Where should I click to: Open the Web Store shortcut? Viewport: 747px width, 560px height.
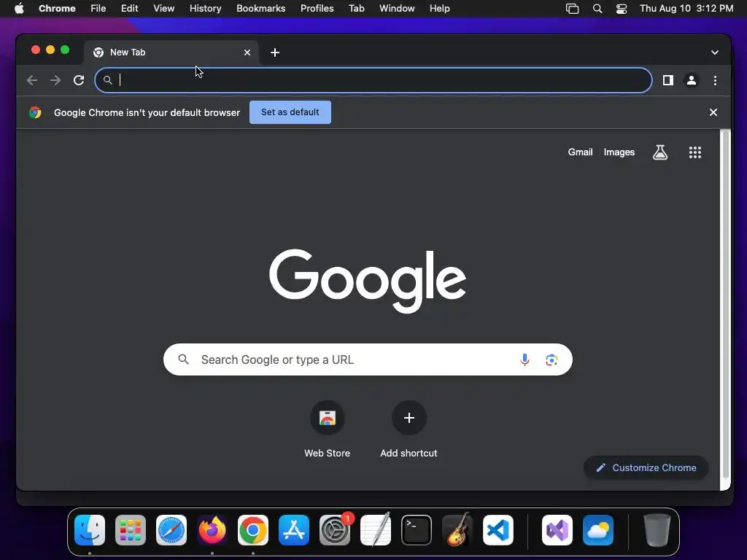(328, 429)
